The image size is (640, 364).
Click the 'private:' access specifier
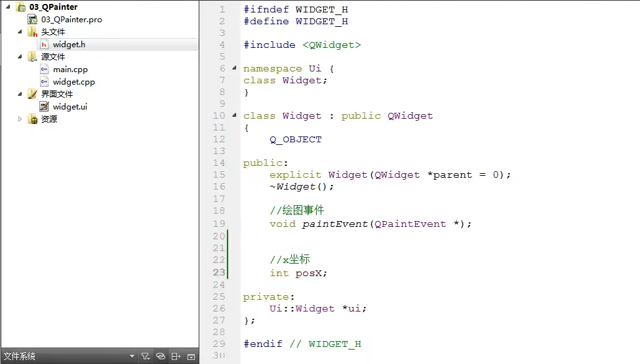tap(269, 296)
